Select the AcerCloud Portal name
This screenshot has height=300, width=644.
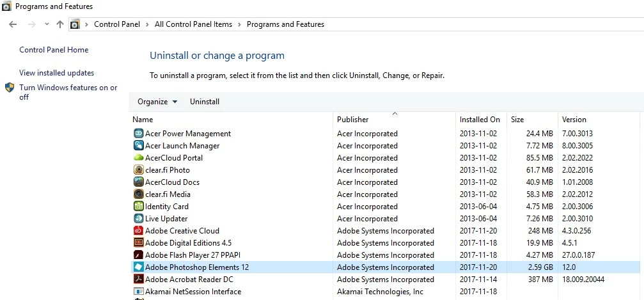tap(174, 158)
